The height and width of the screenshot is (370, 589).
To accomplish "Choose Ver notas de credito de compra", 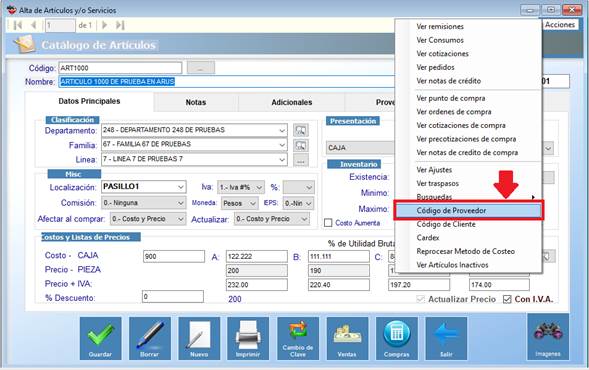I will pos(468,153).
